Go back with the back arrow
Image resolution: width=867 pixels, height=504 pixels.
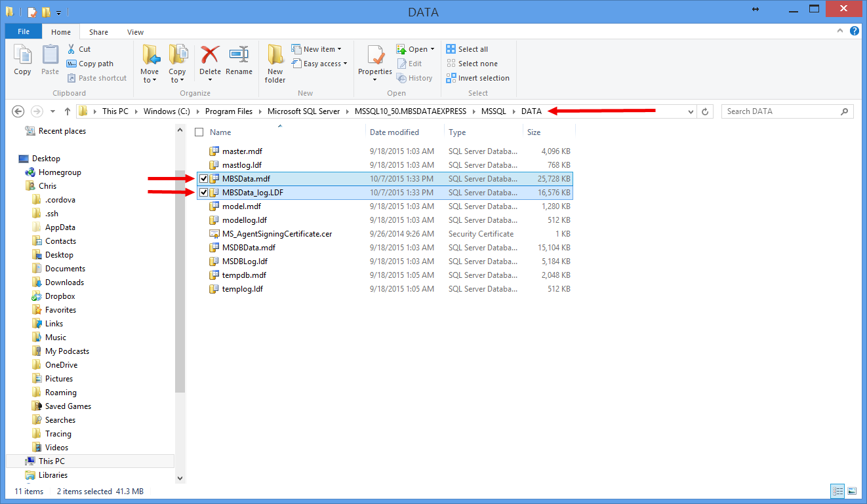(x=18, y=111)
